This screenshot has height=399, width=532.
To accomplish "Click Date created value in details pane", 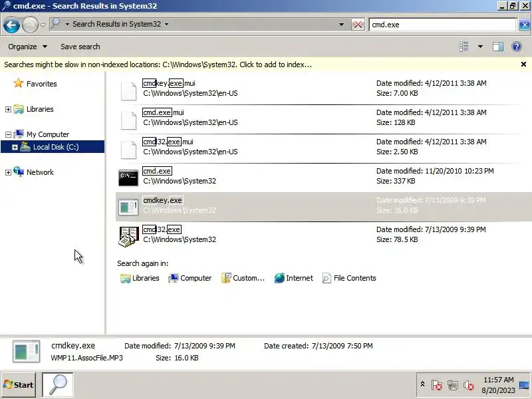I will click(x=342, y=346).
